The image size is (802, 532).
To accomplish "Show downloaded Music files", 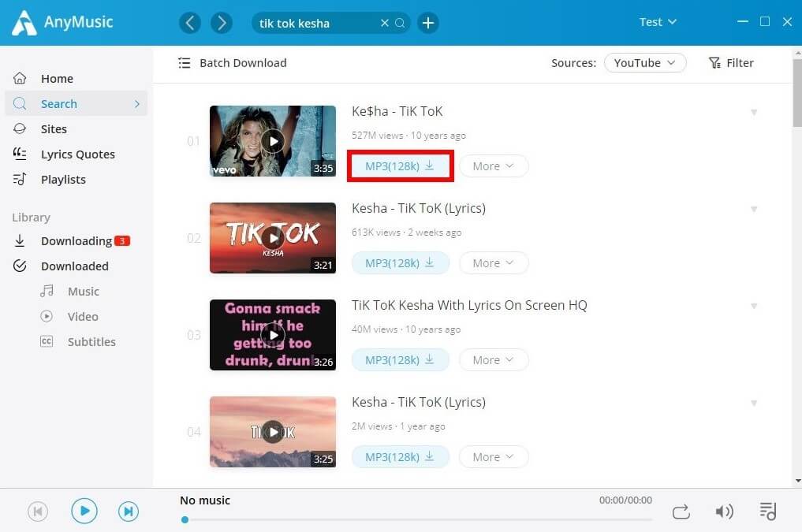I will point(84,292).
